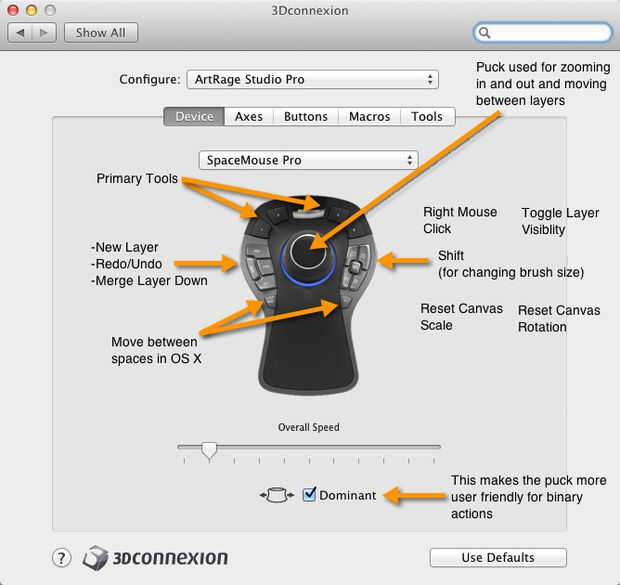Click the Use Defaults button
The height and width of the screenshot is (585, 620).
(498, 558)
